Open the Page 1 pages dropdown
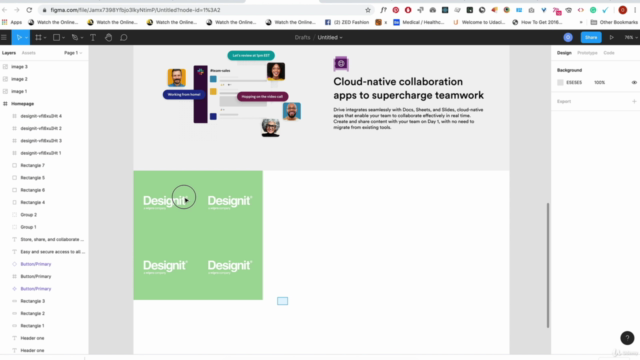Viewport: 640px width, 360px height. pyautogui.click(x=73, y=53)
